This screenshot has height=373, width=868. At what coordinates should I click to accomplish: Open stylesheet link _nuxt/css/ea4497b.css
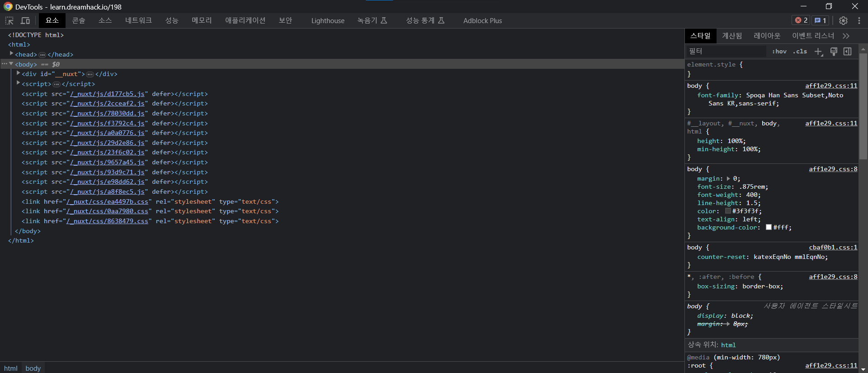[108, 202]
